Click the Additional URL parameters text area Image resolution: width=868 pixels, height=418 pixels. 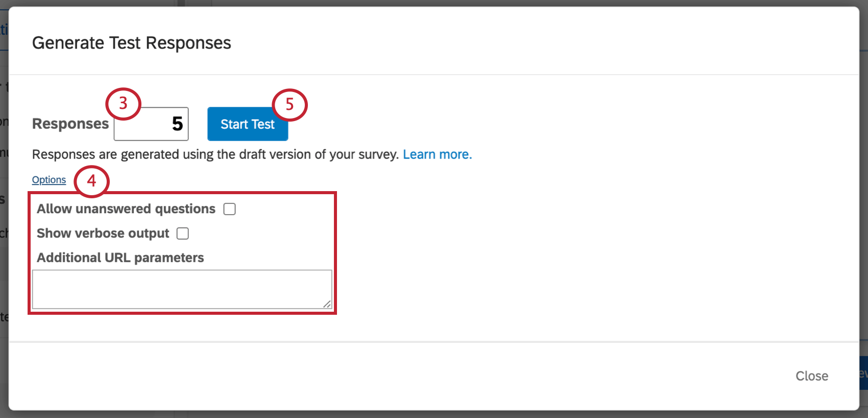coord(182,289)
